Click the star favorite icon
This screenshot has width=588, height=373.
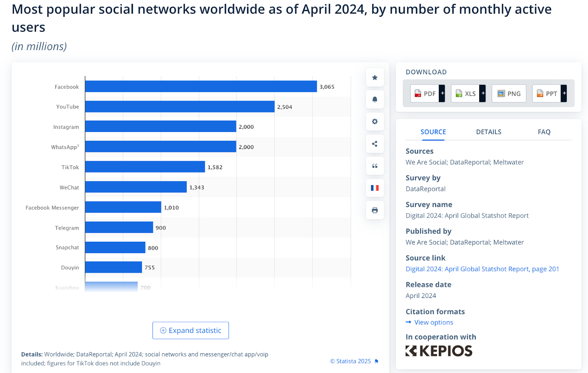(x=374, y=78)
